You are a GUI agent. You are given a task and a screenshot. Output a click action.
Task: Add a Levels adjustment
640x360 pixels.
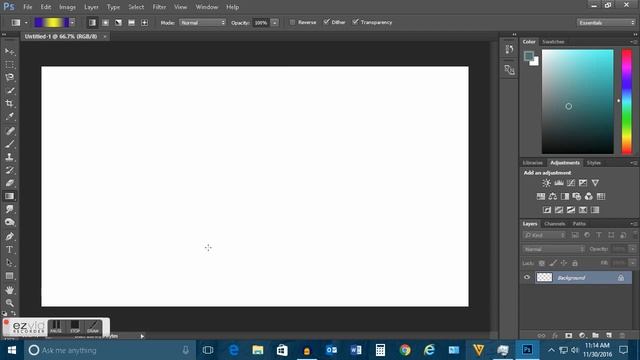559,183
